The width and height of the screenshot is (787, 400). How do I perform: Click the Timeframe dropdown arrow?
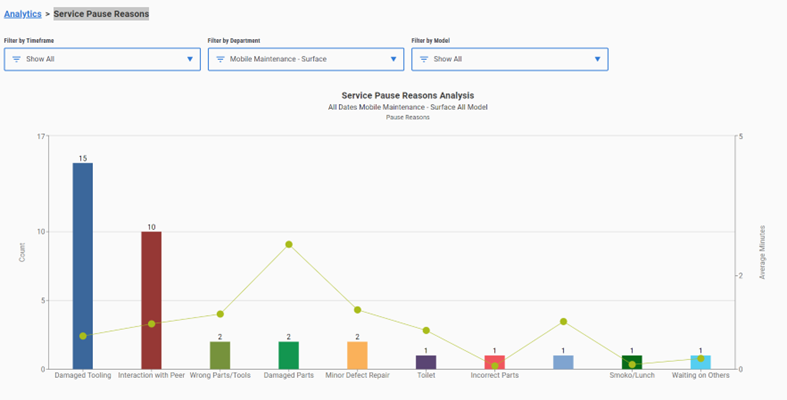(190, 59)
